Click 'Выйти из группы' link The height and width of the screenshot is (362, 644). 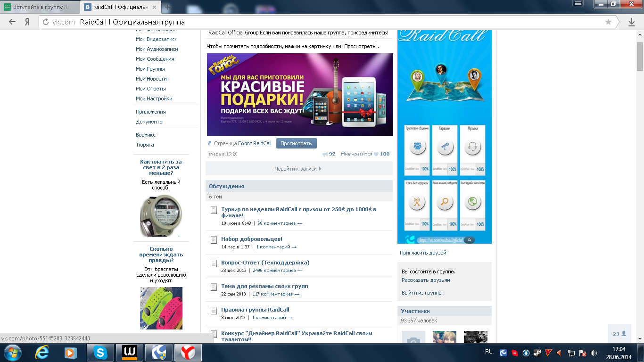[422, 293]
